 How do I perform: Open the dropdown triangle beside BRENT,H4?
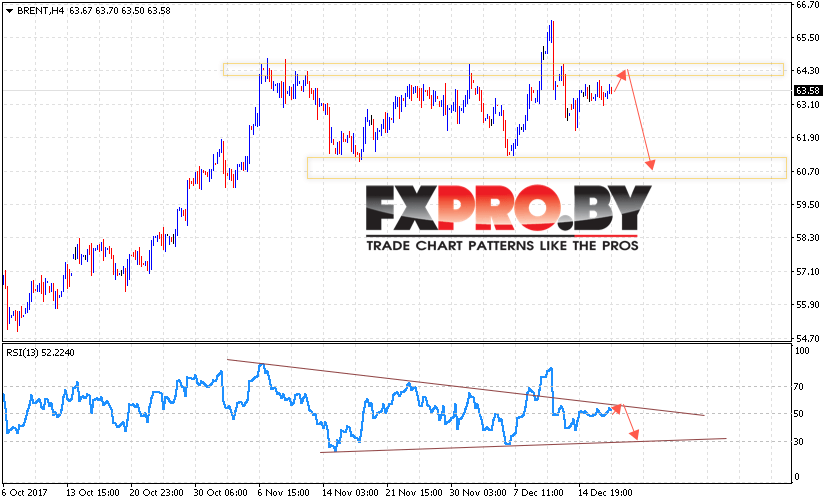(x=9, y=11)
